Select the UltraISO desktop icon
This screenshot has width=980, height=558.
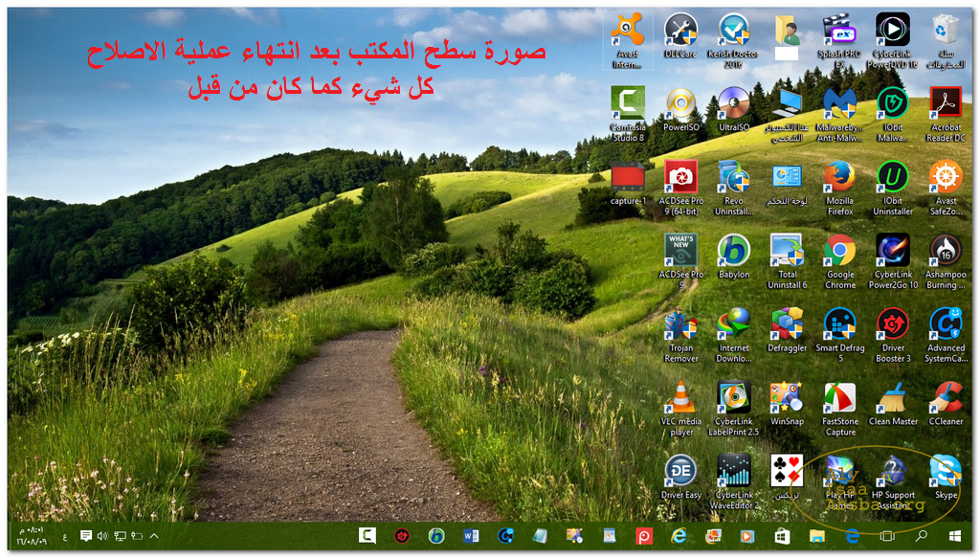[x=734, y=103]
